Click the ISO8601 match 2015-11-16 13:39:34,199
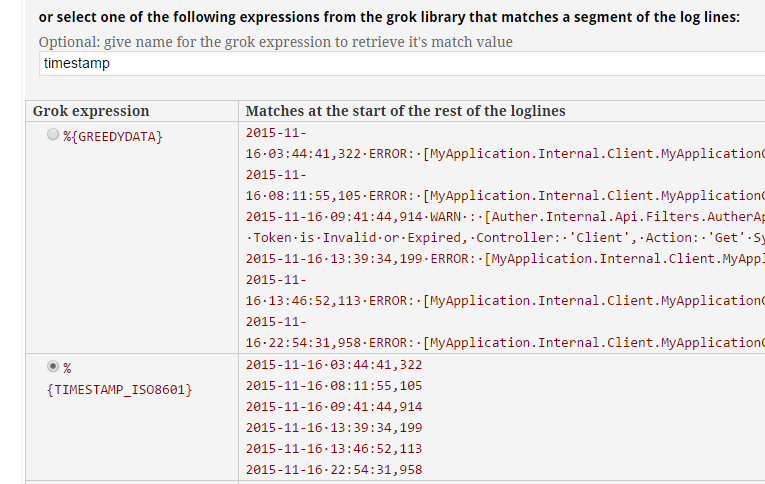Image resolution: width=765 pixels, height=484 pixels. tap(334, 428)
